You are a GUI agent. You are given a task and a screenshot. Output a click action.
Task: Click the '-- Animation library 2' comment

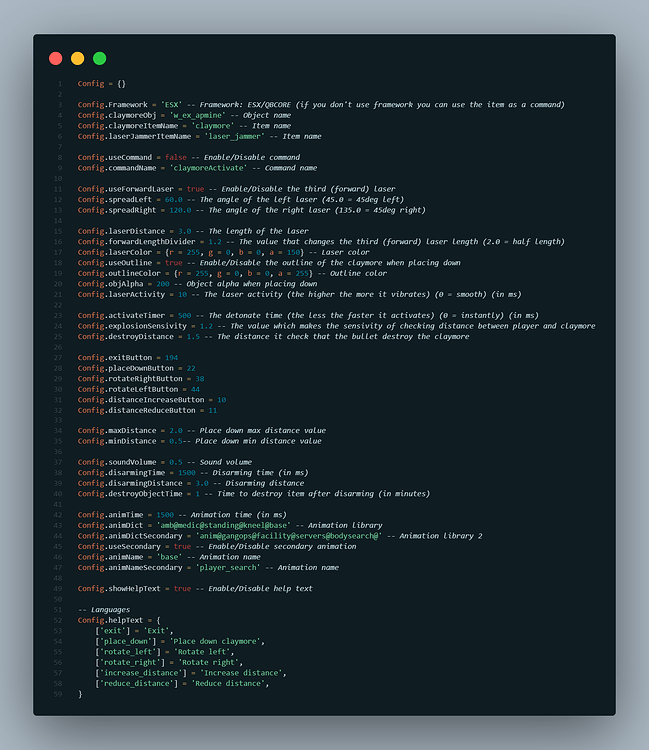point(434,536)
